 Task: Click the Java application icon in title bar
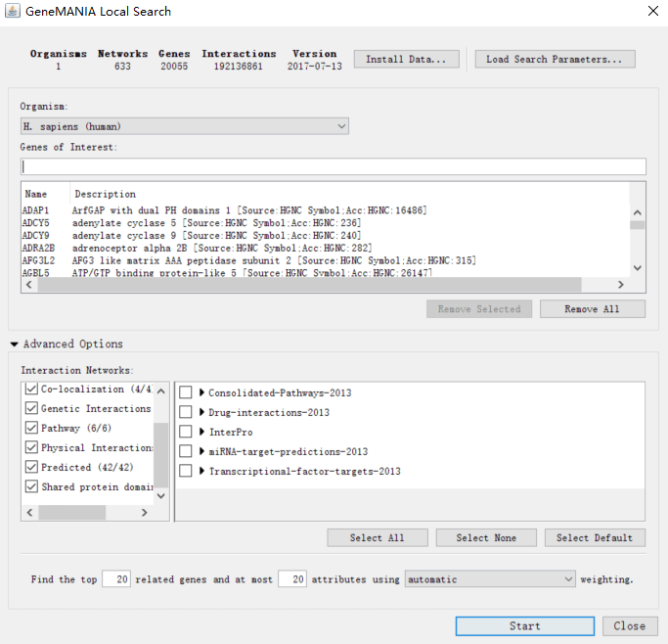coord(13,11)
